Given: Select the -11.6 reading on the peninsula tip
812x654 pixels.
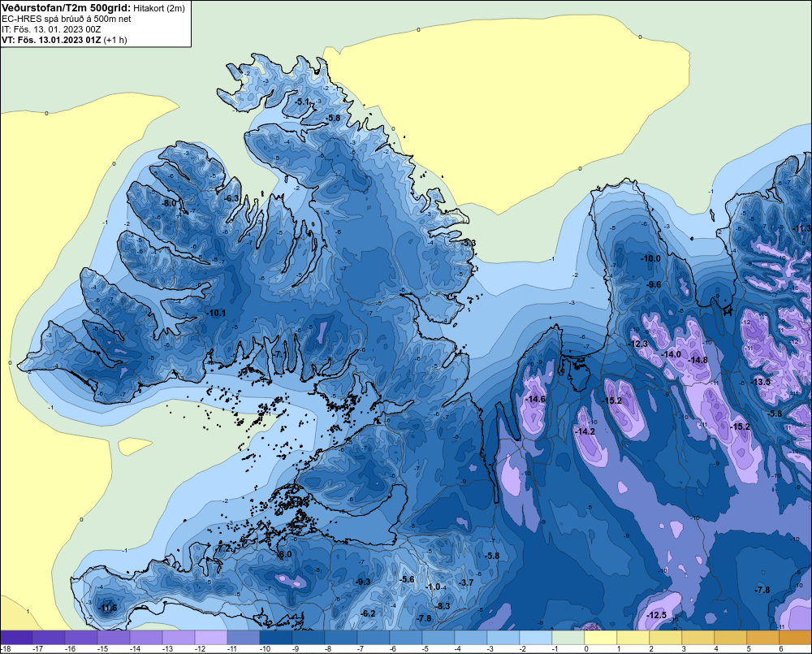Looking at the screenshot, I should pos(108,608).
